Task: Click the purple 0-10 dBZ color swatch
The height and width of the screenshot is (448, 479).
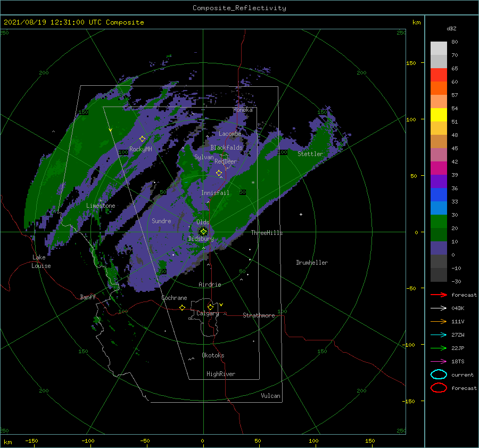Action: click(439, 248)
